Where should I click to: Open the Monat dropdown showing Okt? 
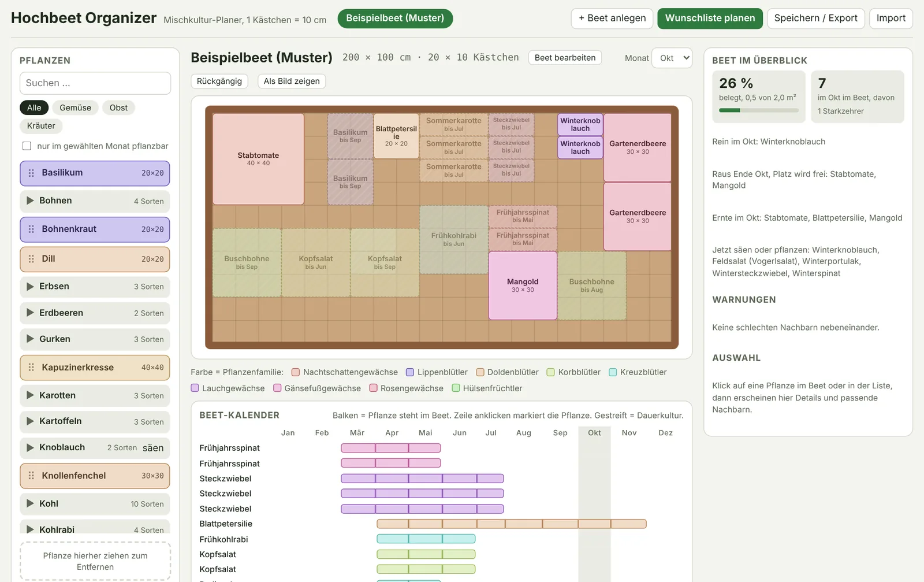[672, 58]
